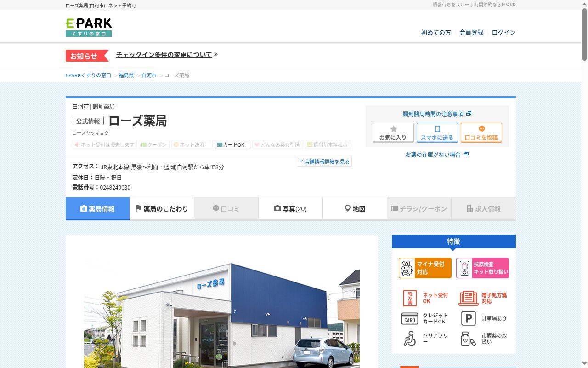
Task: Switch to the 薬局のこだわり tab
Action: pos(162,209)
